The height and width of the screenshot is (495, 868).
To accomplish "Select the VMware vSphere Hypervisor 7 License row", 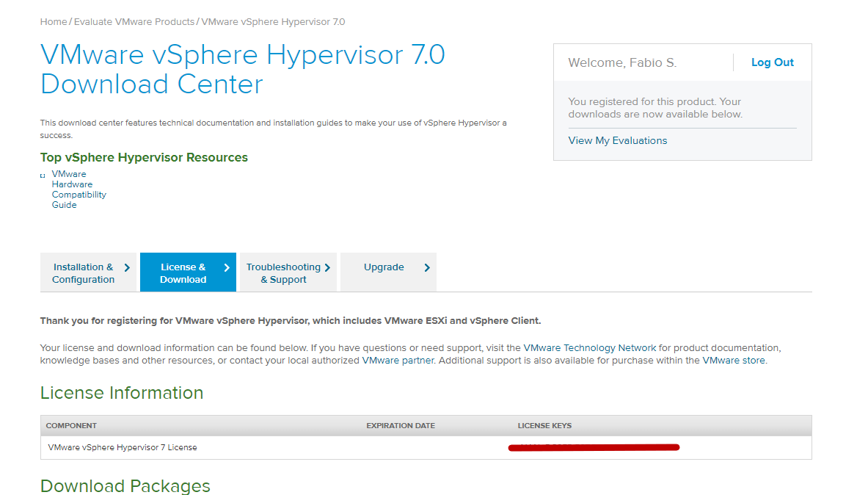I will [x=426, y=447].
